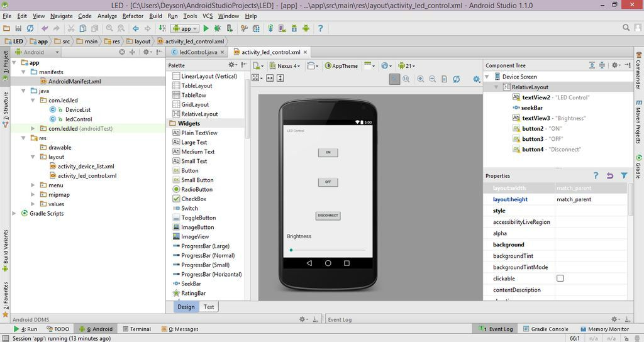Click the Find magnifier icon
The width and height of the screenshot is (644, 342).
point(109,28)
